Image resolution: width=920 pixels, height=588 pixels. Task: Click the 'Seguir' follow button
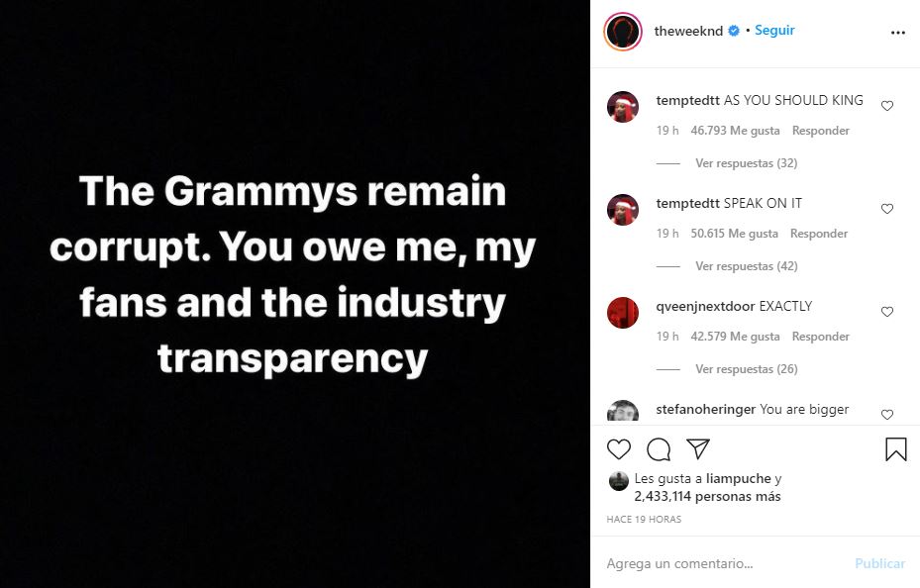point(774,31)
